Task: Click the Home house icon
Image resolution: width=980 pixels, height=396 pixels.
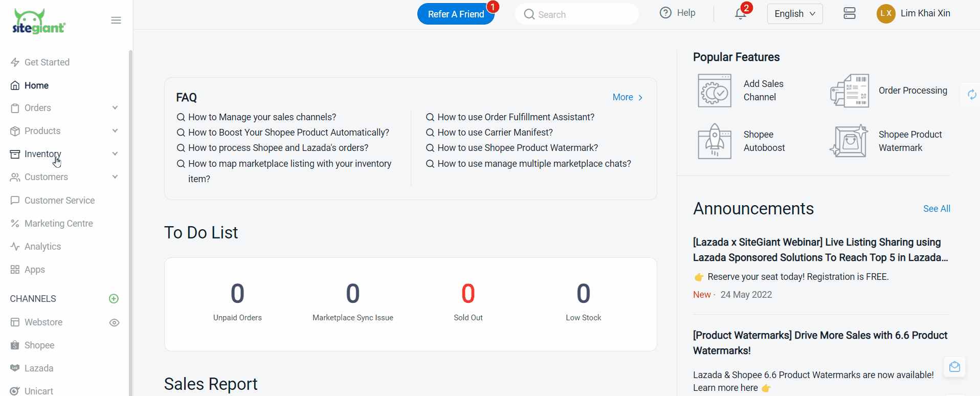Action: tap(15, 85)
